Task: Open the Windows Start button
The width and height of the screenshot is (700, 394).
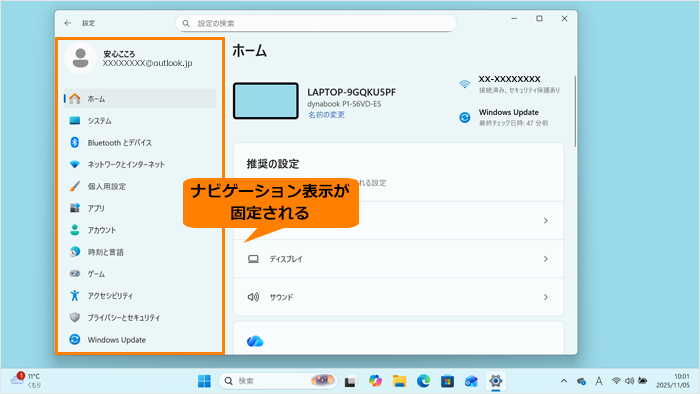Action: pos(204,381)
